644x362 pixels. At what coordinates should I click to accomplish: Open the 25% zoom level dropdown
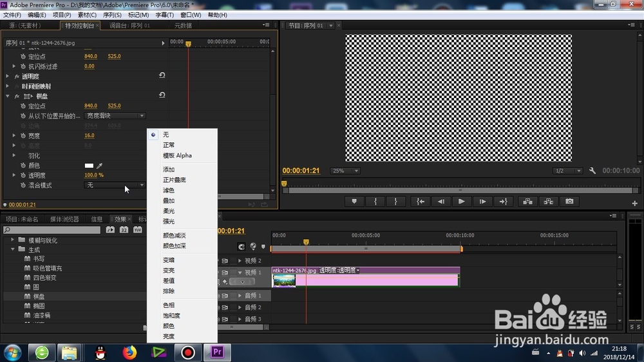345,171
